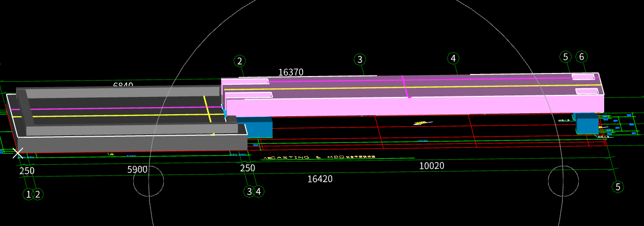
Task: Pick axis bubble 2 above the pink slab
Action: [240, 61]
